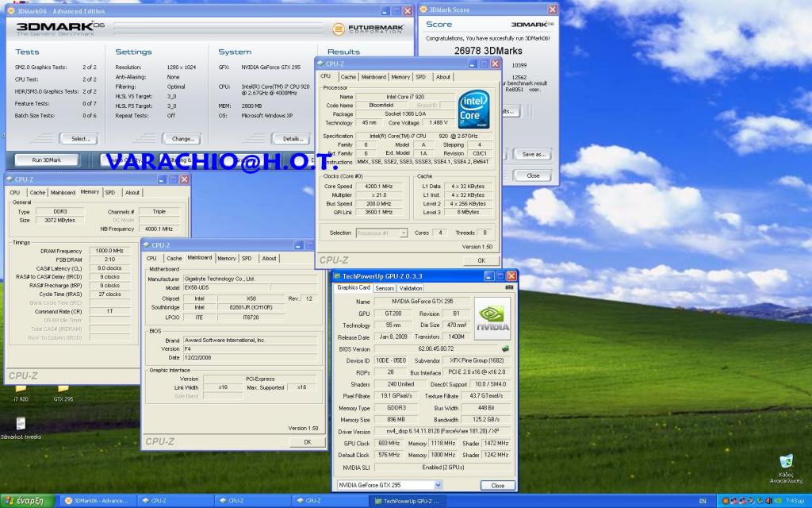Viewport: 812px width, 508px height.
Task: Click the Gigabyte Technology Co., Ltd. manufacturer field
Action: coord(251,279)
